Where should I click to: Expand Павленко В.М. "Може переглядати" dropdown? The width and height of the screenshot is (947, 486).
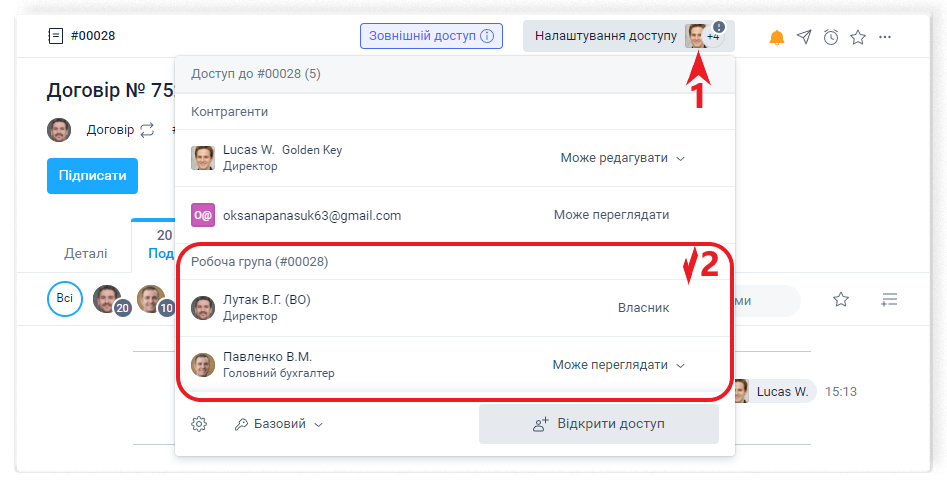pyautogui.click(x=618, y=365)
